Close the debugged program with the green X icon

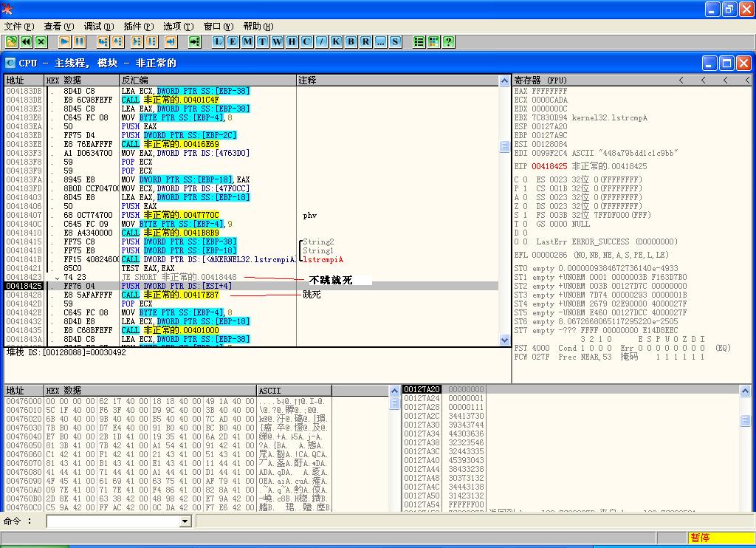[41, 42]
